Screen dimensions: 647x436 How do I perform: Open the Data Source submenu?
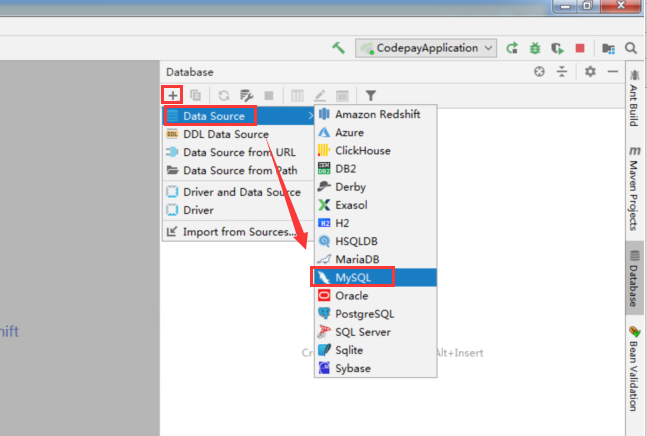(x=239, y=116)
